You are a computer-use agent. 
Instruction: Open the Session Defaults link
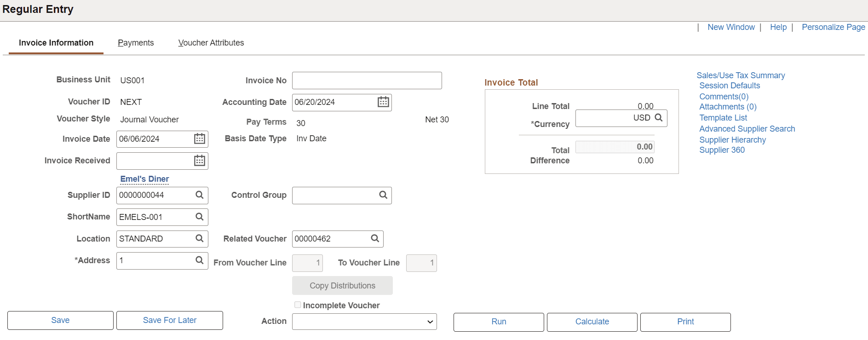point(730,86)
